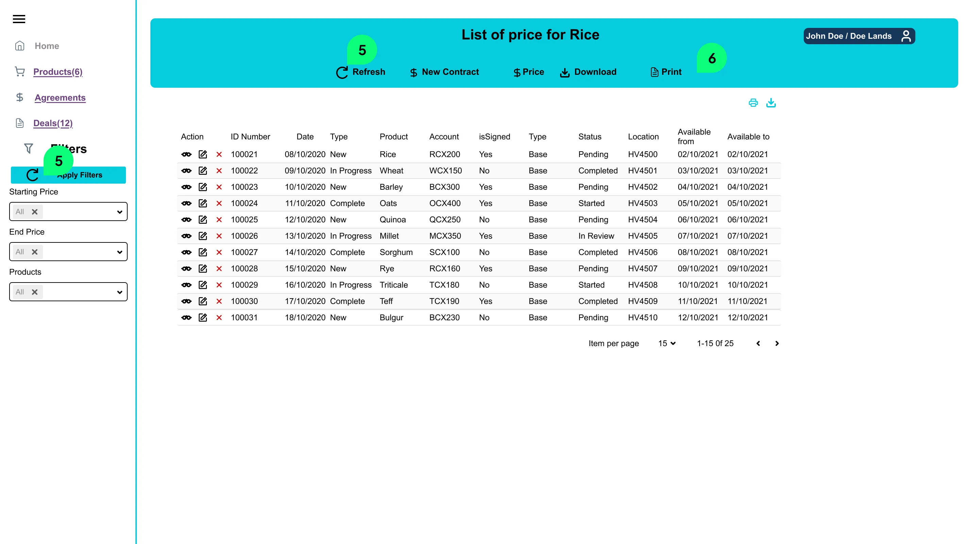
Task: Delete row 100025 with red X
Action: [x=219, y=220]
